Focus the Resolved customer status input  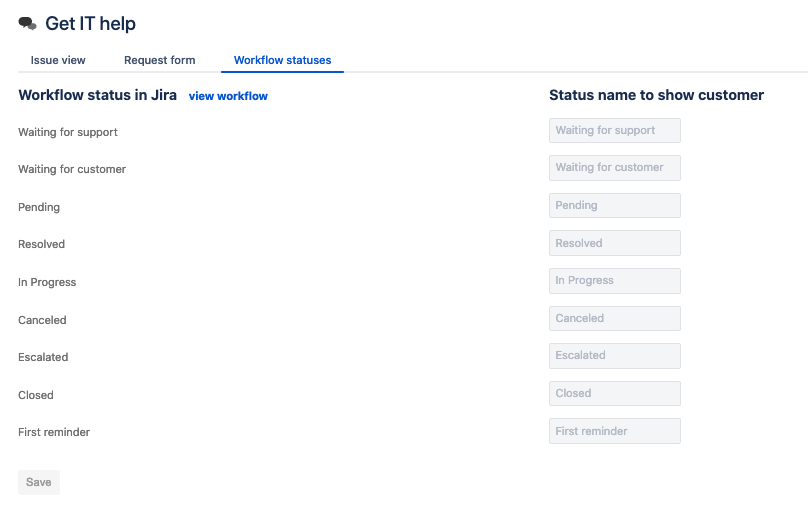click(615, 243)
